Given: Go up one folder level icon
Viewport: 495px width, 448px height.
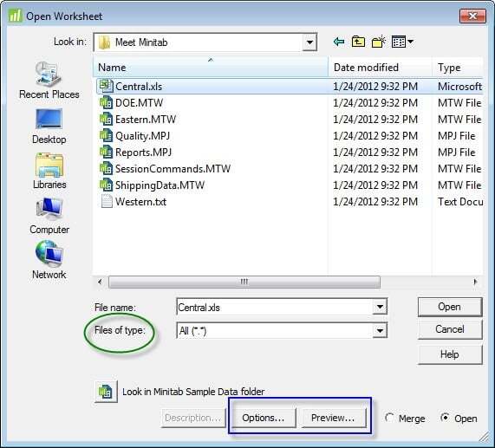Looking at the screenshot, I should point(358,42).
